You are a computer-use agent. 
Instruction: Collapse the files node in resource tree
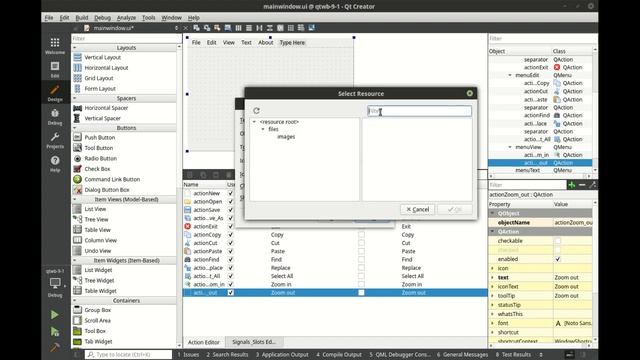pyautogui.click(x=263, y=129)
